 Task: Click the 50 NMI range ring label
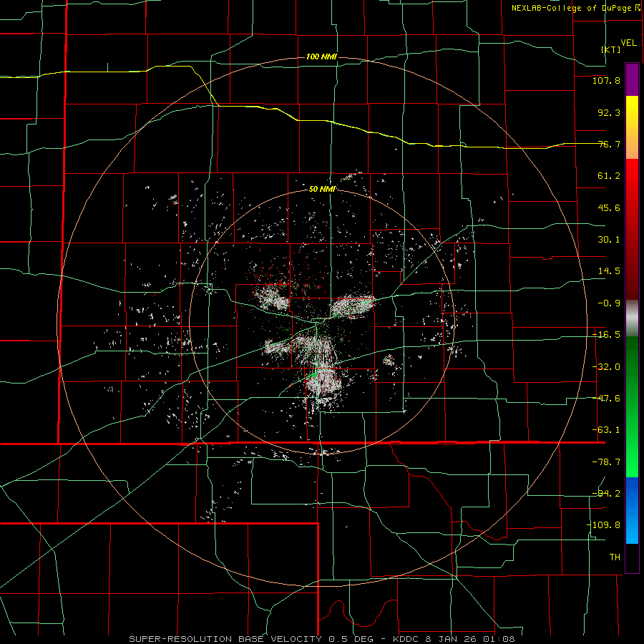pyautogui.click(x=323, y=189)
